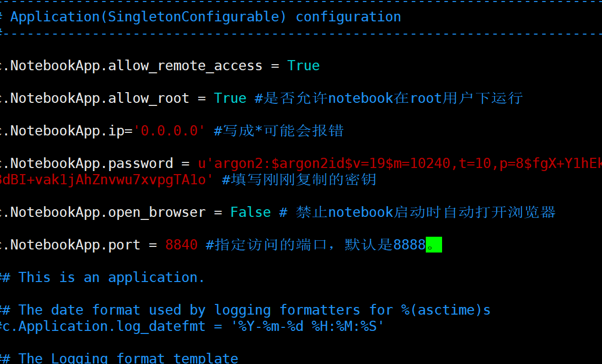The width and height of the screenshot is (602, 364).
Task: Click the commented c.Application.log_datefmt line
Action: pyautogui.click(x=103, y=326)
